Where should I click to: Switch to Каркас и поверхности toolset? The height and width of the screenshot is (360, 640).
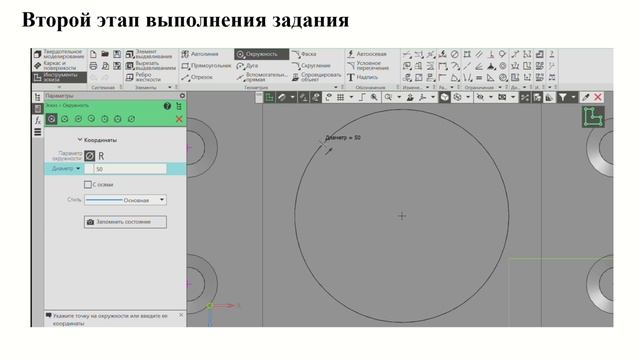coord(60,65)
